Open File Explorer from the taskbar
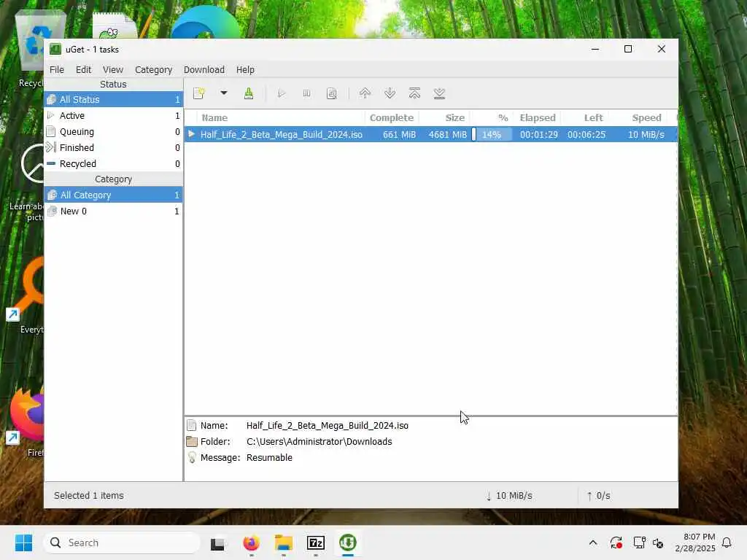Screen dimensions: 747x560 click(284, 542)
